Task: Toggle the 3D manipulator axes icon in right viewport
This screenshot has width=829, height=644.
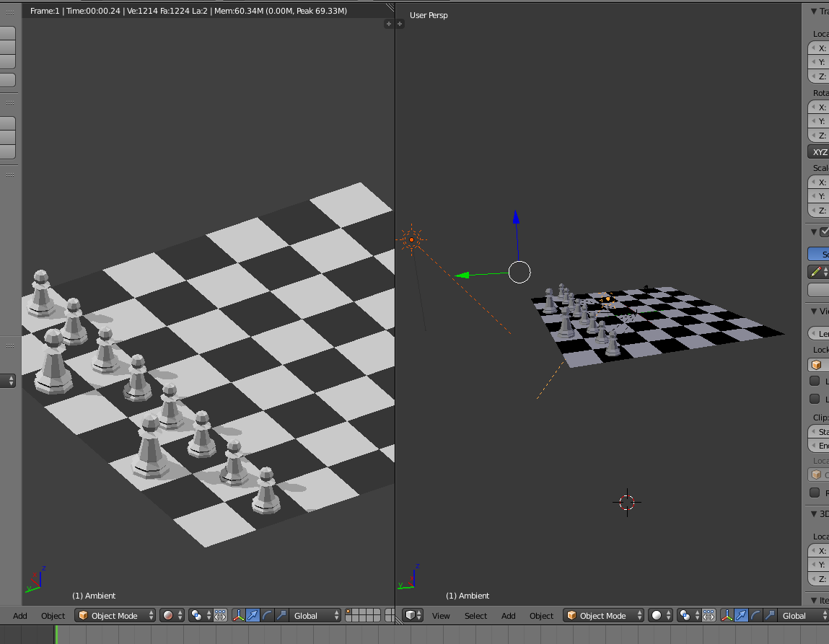Action: pos(727,615)
